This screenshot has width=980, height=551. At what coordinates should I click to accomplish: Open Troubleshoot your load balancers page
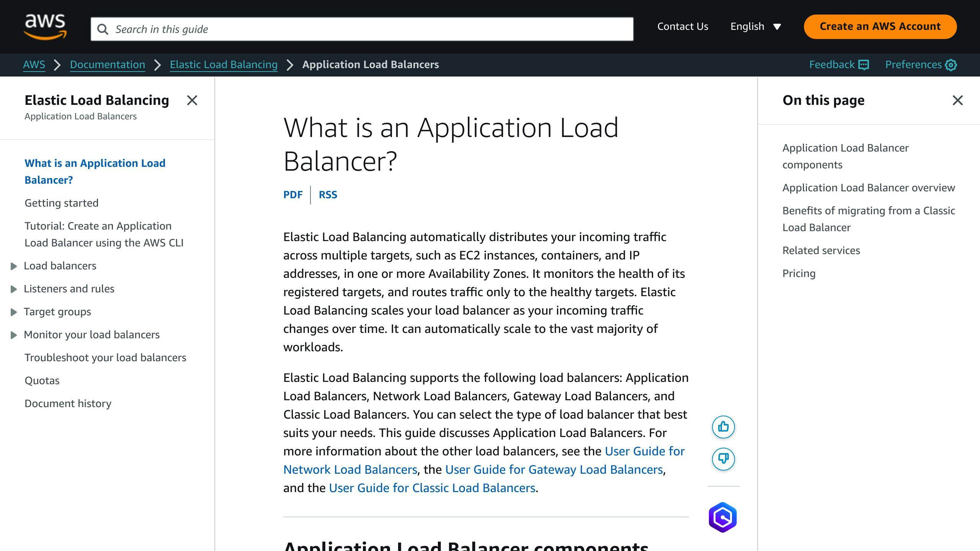click(105, 357)
